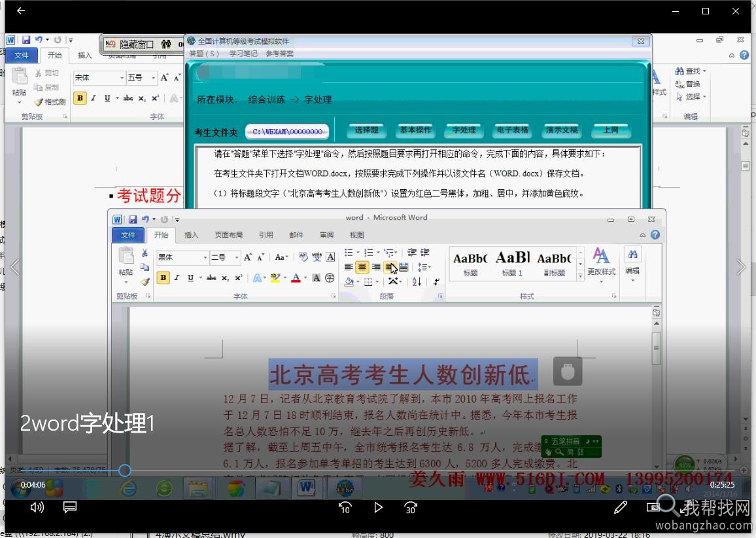Toggle superscript in front Word window
This screenshot has width=756, height=538.
tap(239, 278)
